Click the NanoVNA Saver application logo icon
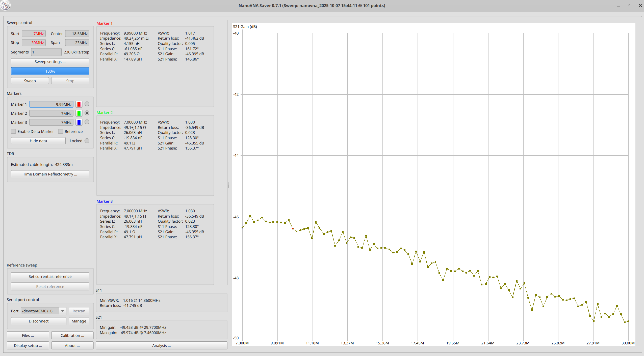 pyautogui.click(x=5, y=5)
